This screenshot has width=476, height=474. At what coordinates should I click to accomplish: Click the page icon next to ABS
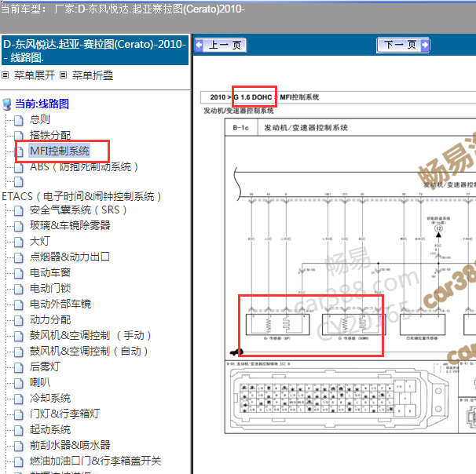coord(19,167)
